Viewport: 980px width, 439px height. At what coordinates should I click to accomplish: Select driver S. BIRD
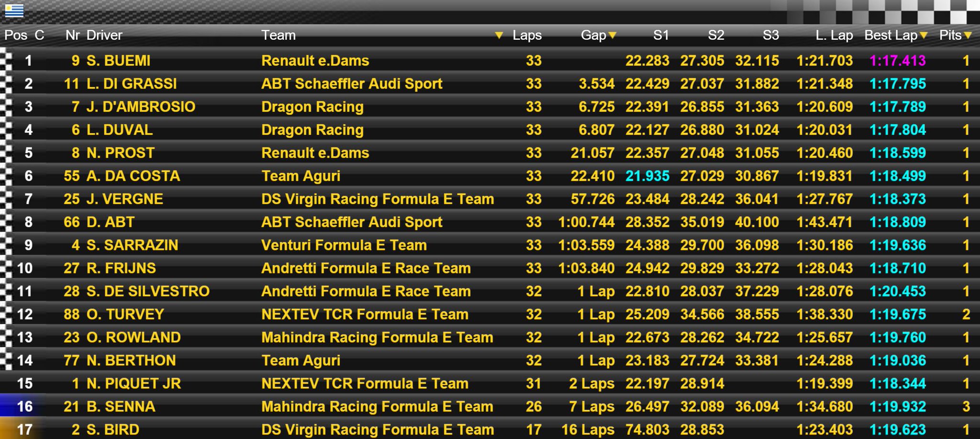click(113, 429)
